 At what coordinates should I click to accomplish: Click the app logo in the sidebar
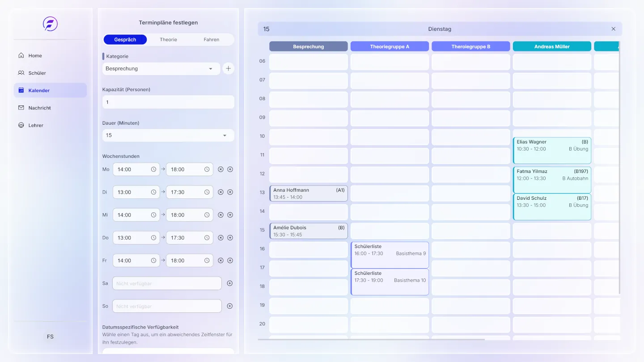(50, 24)
